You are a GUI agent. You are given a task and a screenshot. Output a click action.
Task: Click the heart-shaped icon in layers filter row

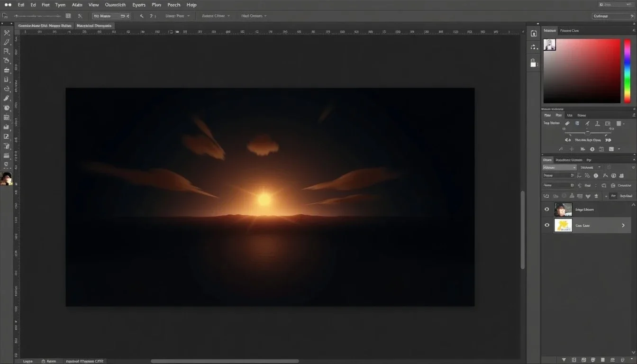point(588,196)
